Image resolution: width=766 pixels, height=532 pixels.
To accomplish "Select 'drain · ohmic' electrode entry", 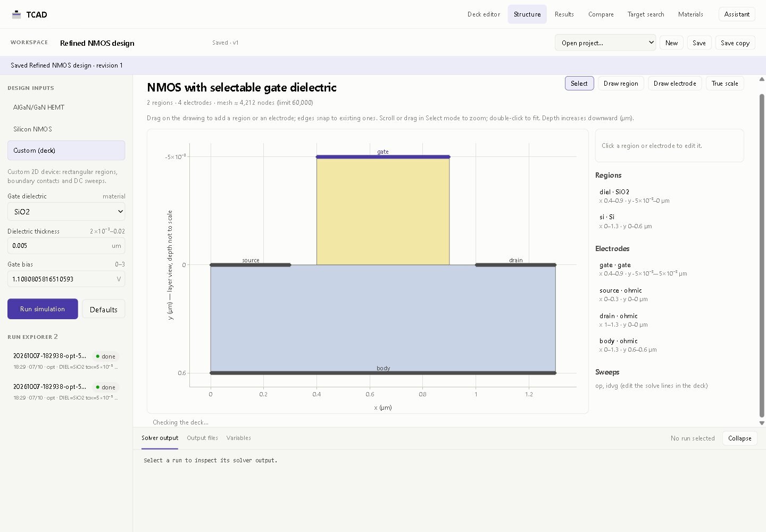I will (x=669, y=320).
